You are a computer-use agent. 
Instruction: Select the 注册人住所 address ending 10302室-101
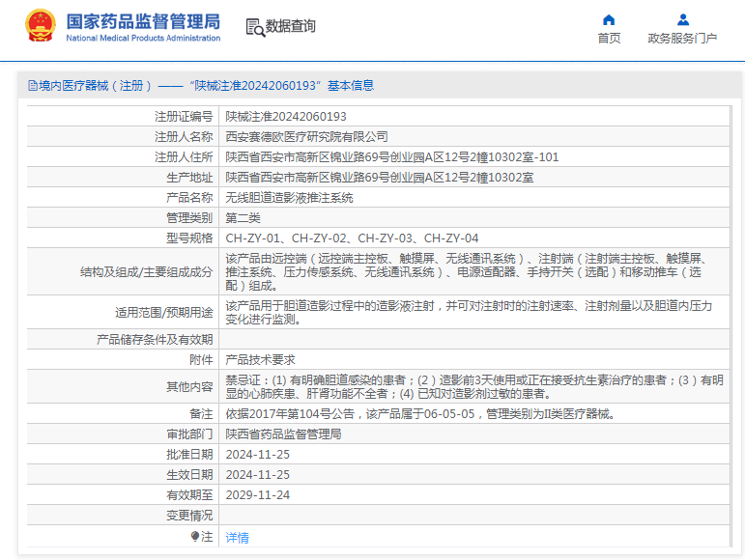(x=392, y=157)
